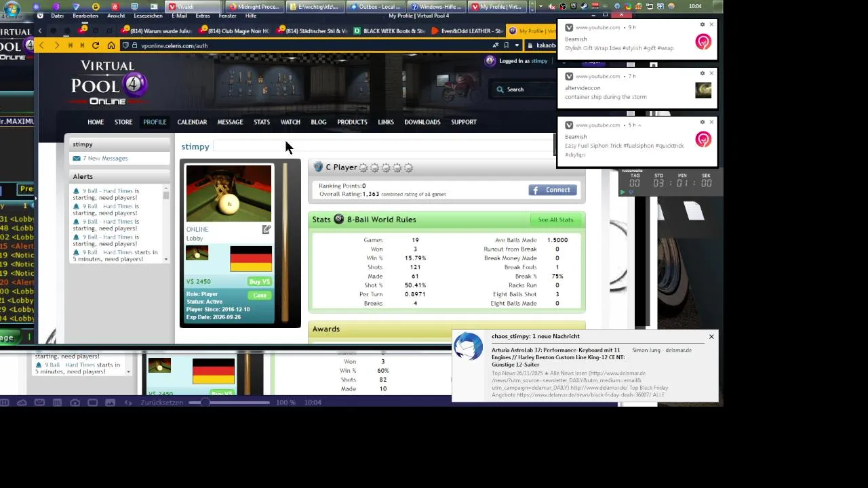Click the Thunderbird icon in mail popup
Viewport: 868px width, 488px height.
tap(468, 347)
